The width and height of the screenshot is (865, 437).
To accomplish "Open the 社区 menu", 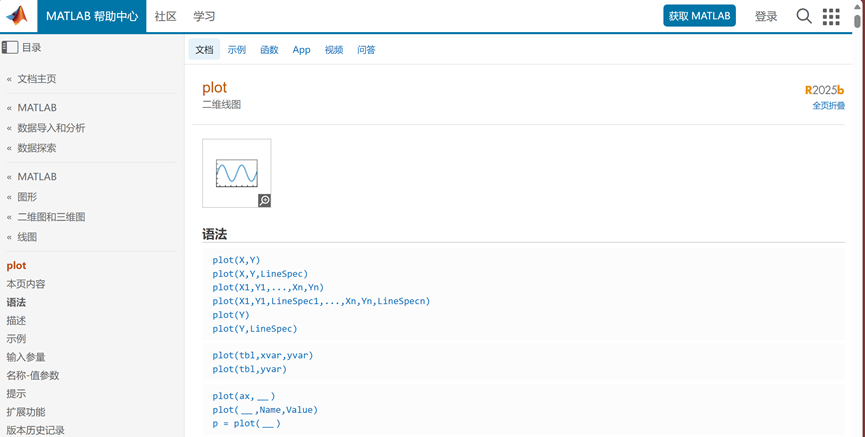I will click(x=165, y=16).
